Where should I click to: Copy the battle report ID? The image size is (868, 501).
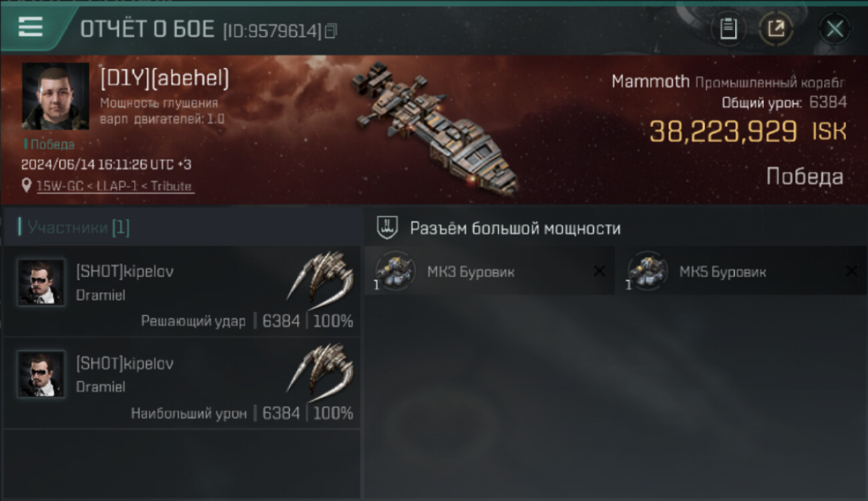pyautogui.click(x=331, y=31)
